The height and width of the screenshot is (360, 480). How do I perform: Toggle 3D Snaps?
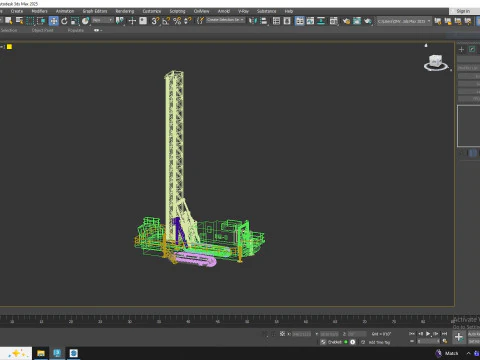coord(155,21)
